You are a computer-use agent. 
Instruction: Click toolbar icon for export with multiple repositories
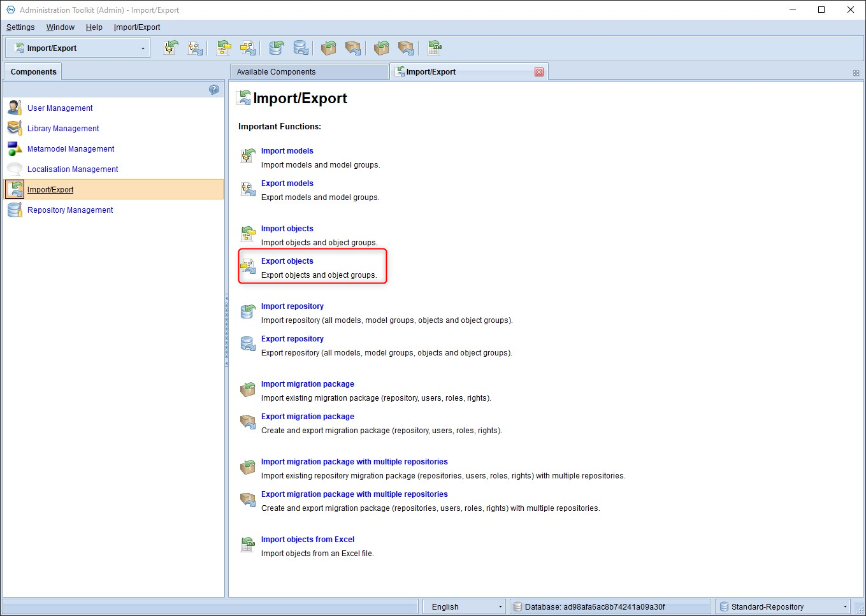pyautogui.click(x=406, y=48)
